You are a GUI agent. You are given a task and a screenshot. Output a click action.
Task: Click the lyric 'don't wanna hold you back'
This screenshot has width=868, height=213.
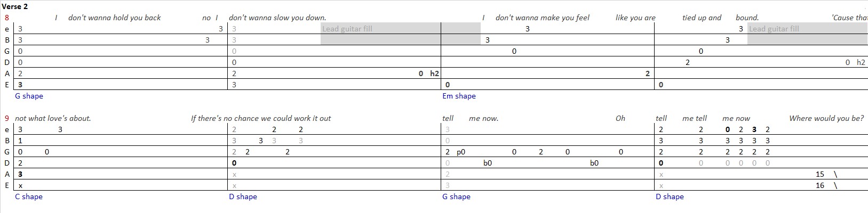(x=114, y=18)
